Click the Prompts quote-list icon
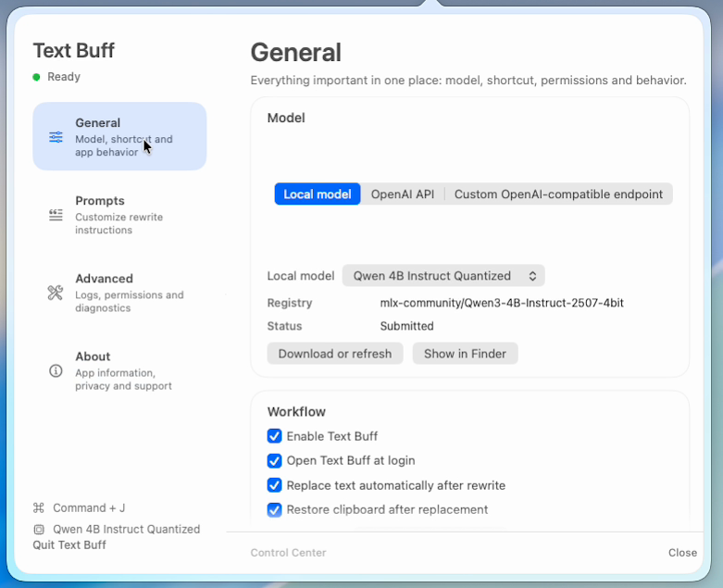This screenshot has height=588, width=723. [x=56, y=215]
